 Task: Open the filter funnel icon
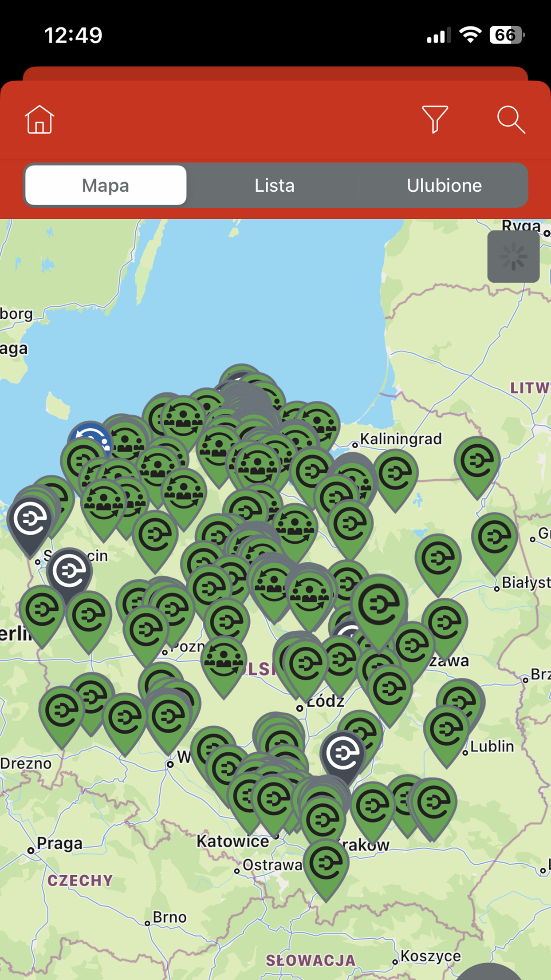point(435,119)
